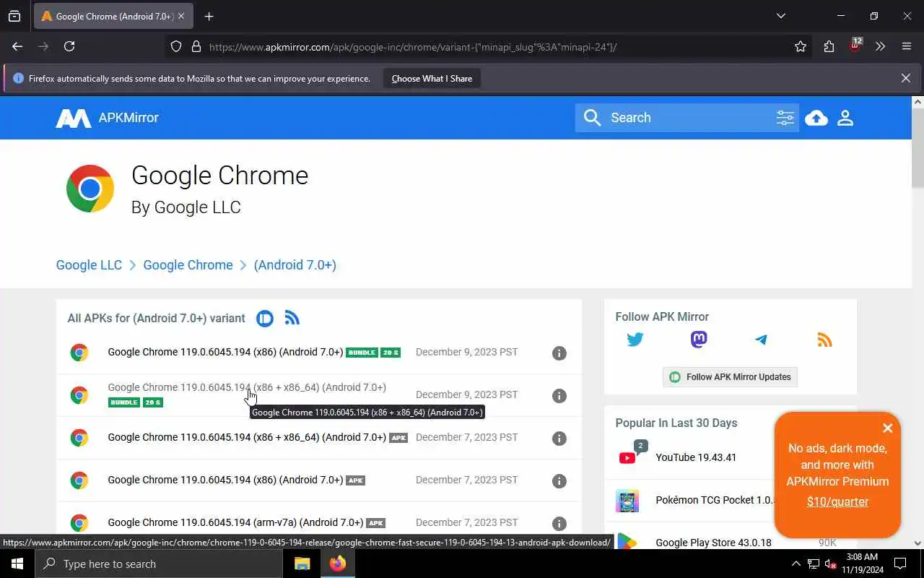Open File Explorer from taskbar
Viewport: 924px width, 578px height.
pos(302,564)
